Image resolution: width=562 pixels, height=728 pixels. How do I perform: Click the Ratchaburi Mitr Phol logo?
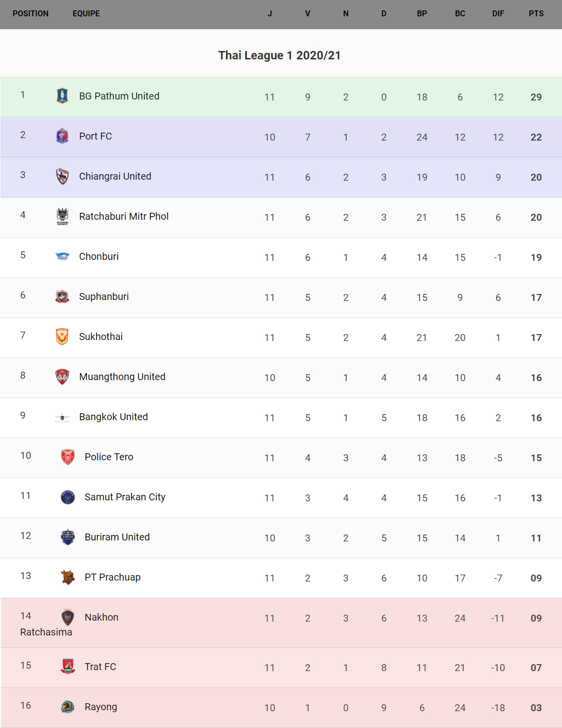(62, 216)
